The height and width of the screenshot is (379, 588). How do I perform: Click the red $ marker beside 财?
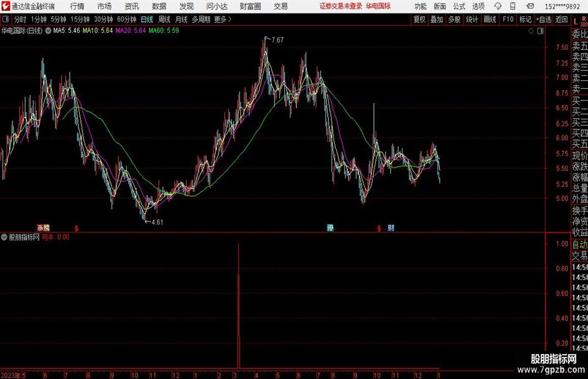(x=379, y=228)
